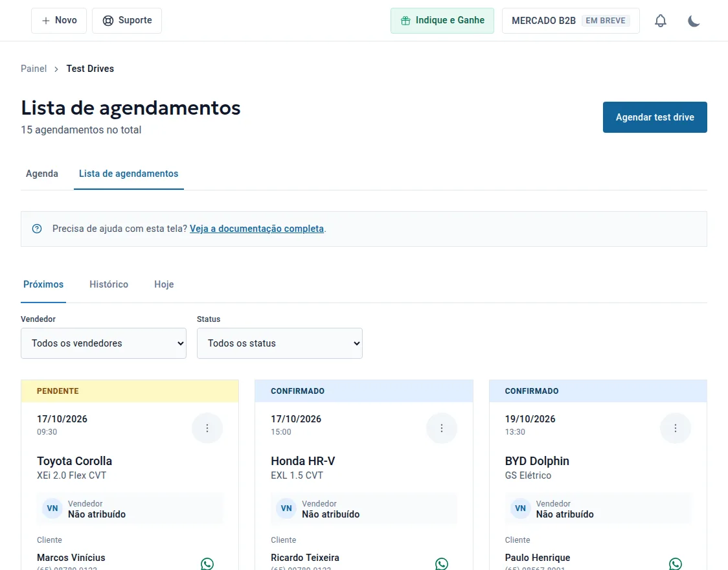Open options menu on BYD Dolphin card
728x570 pixels.
click(676, 428)
